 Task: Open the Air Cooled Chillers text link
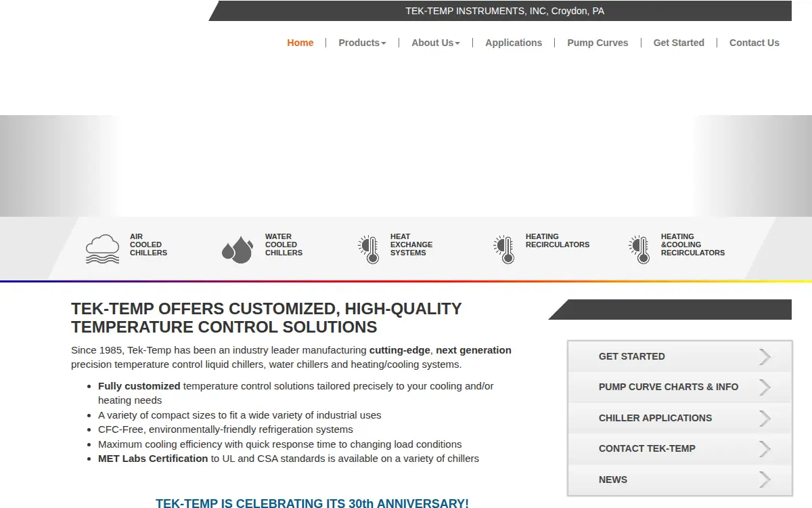pos(148,245)
